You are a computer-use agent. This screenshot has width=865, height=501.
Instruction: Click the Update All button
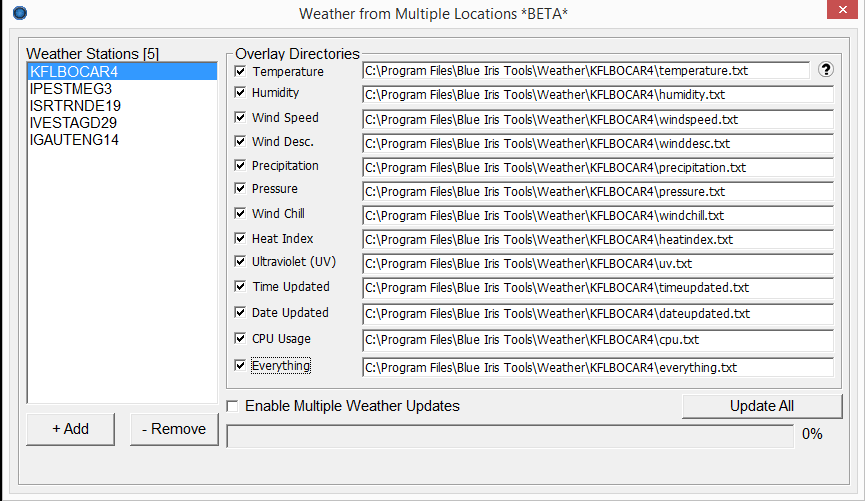point(761,406)
